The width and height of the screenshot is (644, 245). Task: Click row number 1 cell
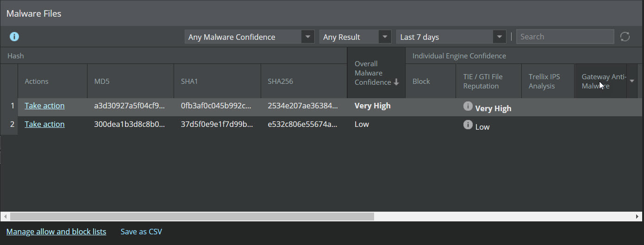click(x=9, y=106)
